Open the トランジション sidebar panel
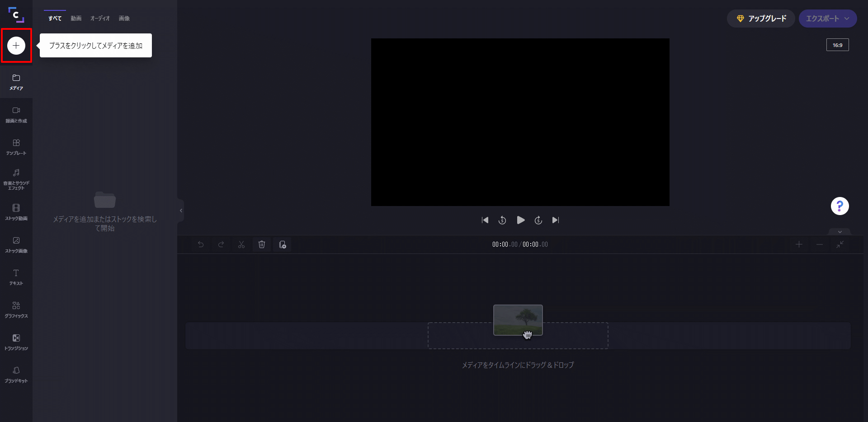The image size is (868, 422). coord(16,342)
